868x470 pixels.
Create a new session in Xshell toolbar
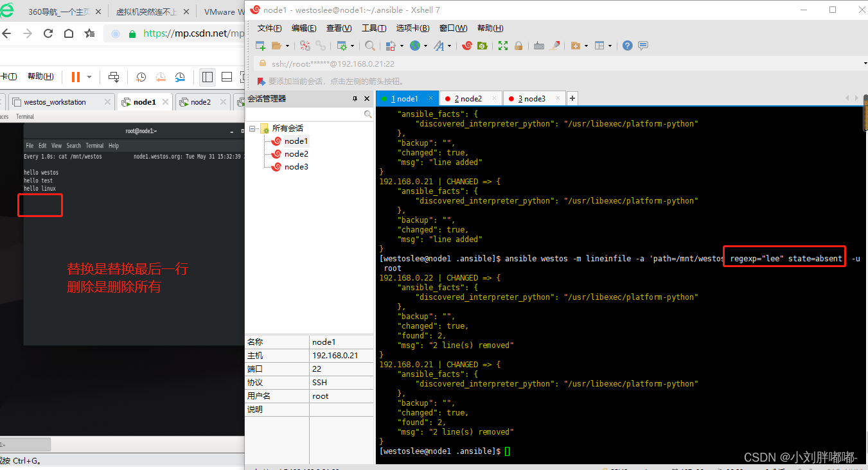(x=260, y=46)
